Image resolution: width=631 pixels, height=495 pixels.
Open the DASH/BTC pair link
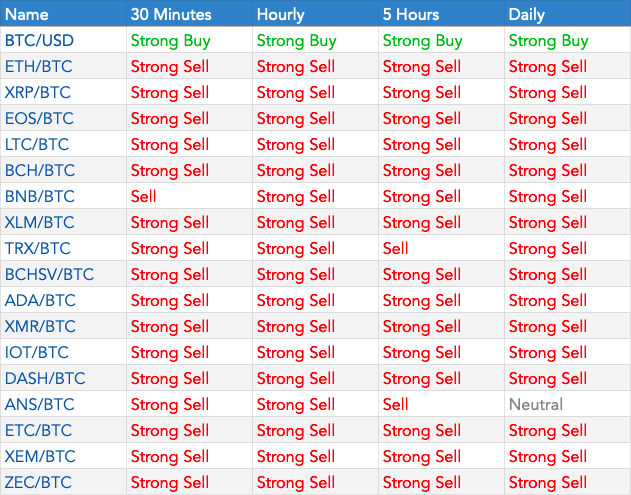click(44, 378)
